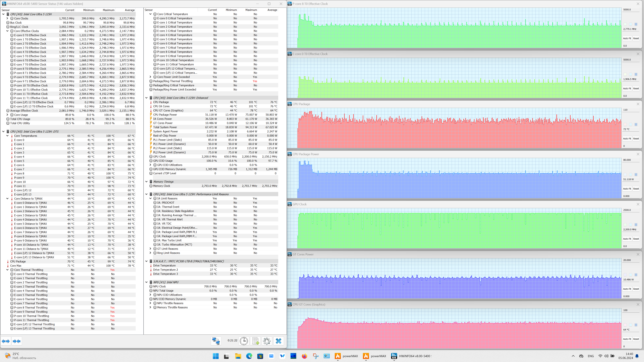Click Auto Fit on P-core 8 graph
644x362 pixels.
pos(627,39)
